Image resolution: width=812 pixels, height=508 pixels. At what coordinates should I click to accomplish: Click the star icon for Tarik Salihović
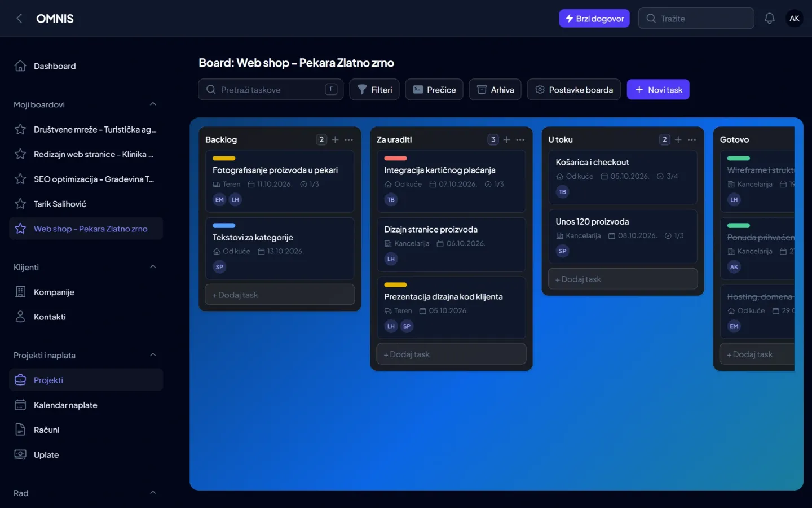[20, 204]
